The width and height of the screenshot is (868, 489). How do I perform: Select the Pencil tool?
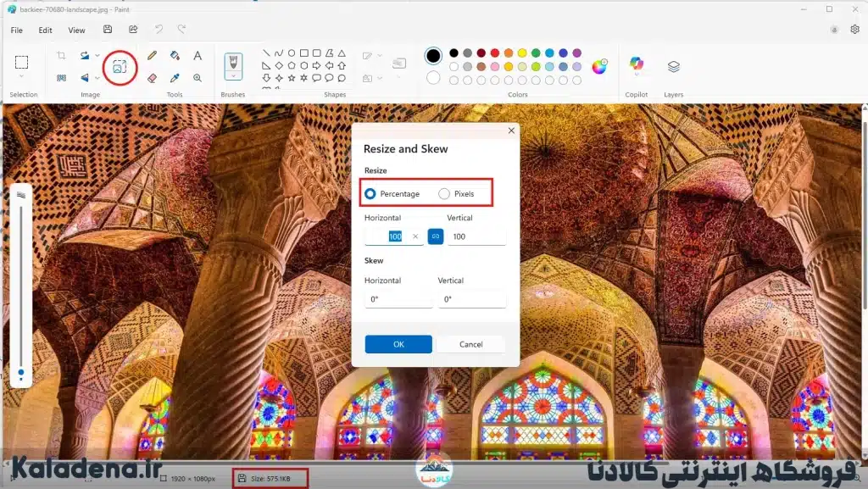tap(153, 55)
